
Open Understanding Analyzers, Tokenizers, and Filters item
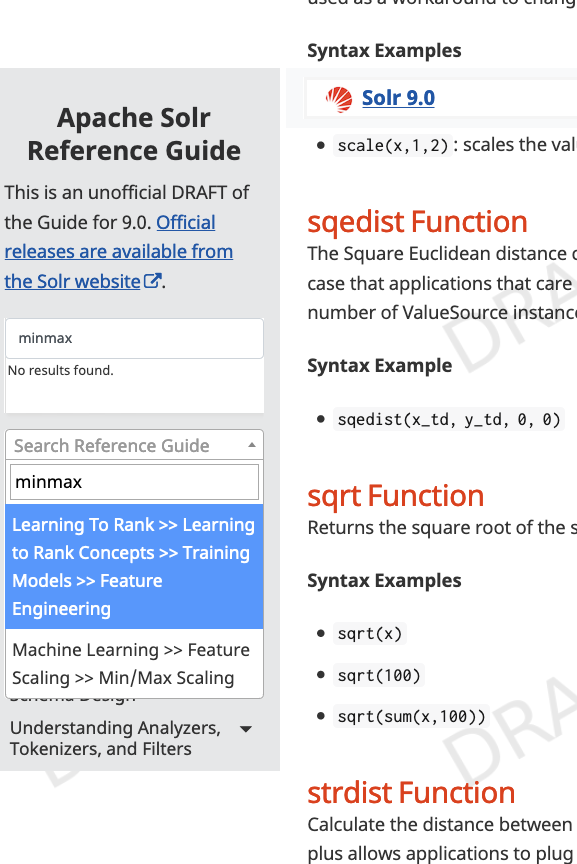click(x=115, y=738)
